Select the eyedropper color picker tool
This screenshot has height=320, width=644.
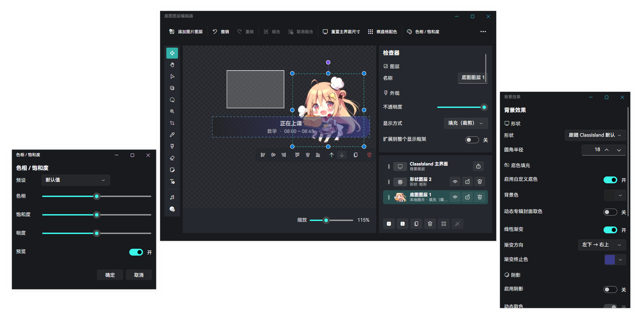(172, 135)
